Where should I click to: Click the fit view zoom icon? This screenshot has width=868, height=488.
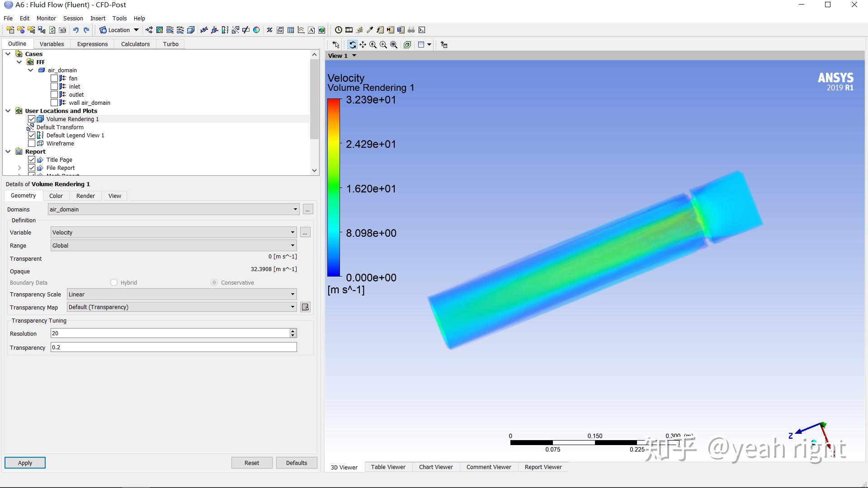click(x=394, y=45)
